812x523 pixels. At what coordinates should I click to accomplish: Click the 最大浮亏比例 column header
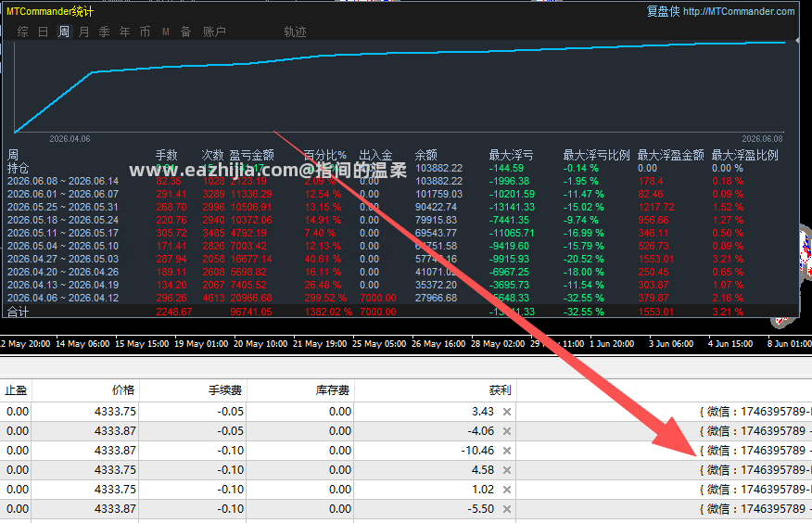(x=597, y=155)
